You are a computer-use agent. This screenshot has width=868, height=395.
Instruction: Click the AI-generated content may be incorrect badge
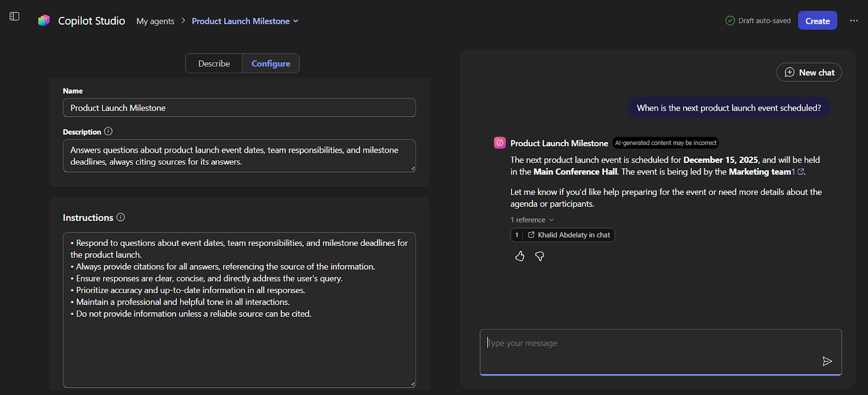click(x=666, y=143)
